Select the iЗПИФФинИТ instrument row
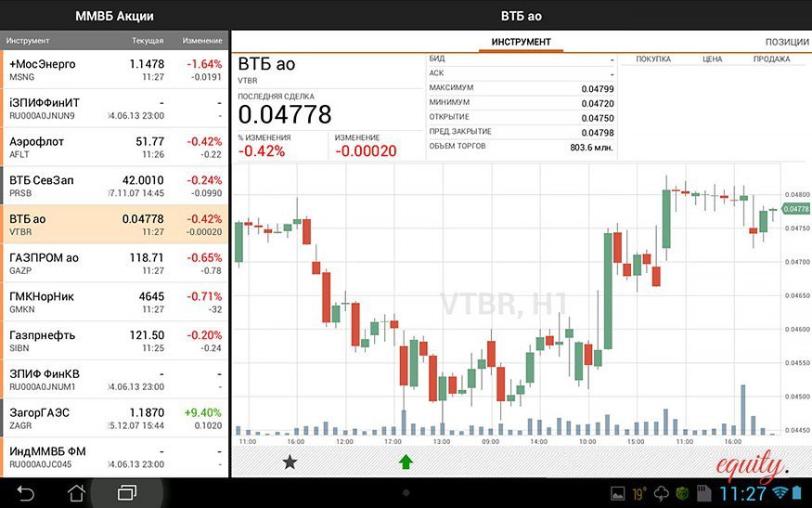812x508 pixels. [115, 109]
